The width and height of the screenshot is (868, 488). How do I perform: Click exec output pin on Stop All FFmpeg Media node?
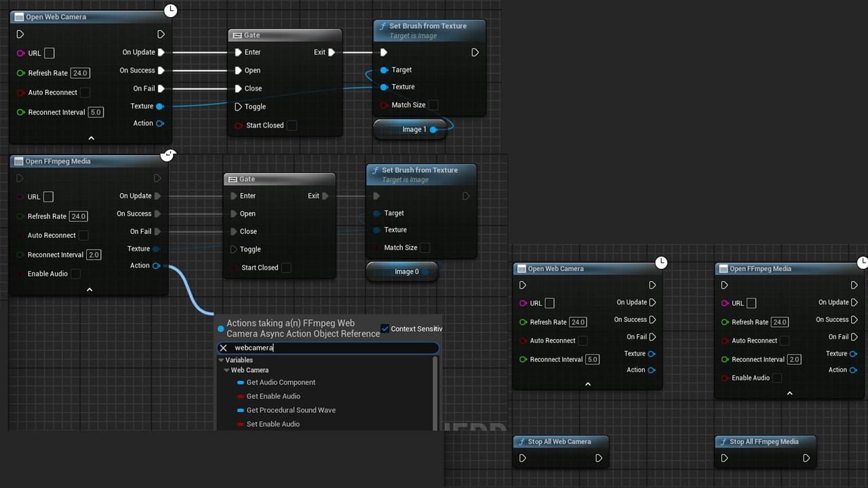[806, 458]
